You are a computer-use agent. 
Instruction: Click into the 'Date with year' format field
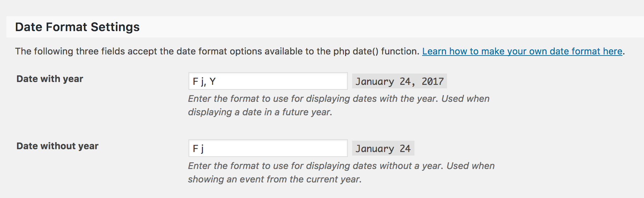click(268, 81)
